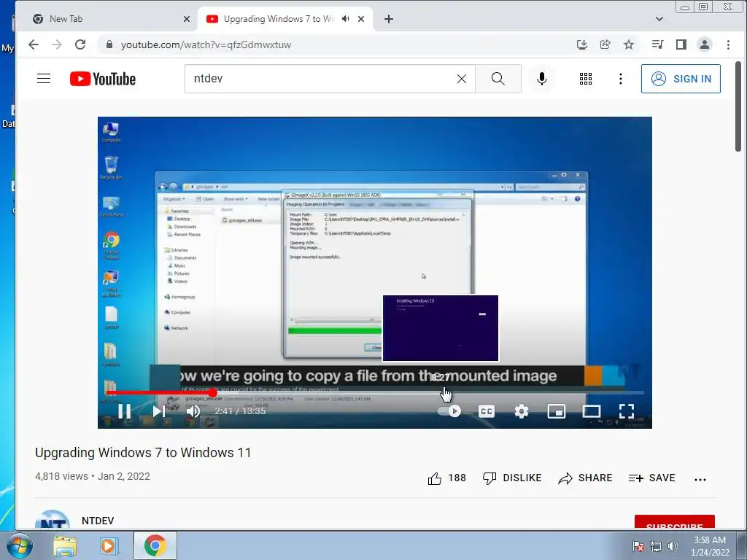The height and width of the screenshot is (560, 747).
Task: Open the Chrome three-dot menu
Action: tap(728, 44)
